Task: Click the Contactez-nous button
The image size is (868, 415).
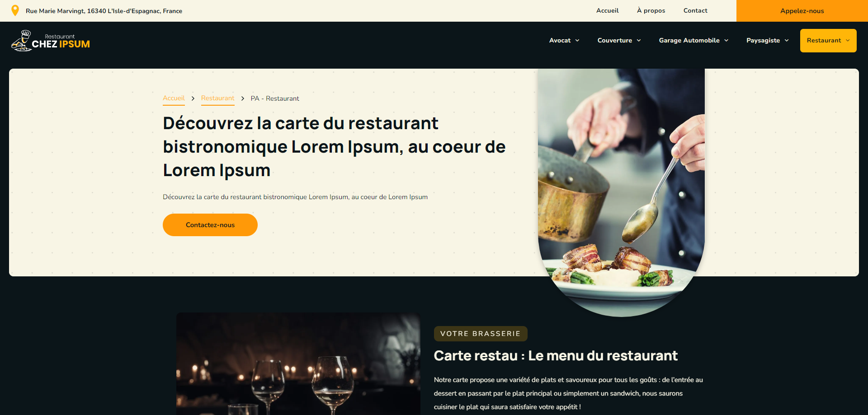Action: tap(210, 225)
